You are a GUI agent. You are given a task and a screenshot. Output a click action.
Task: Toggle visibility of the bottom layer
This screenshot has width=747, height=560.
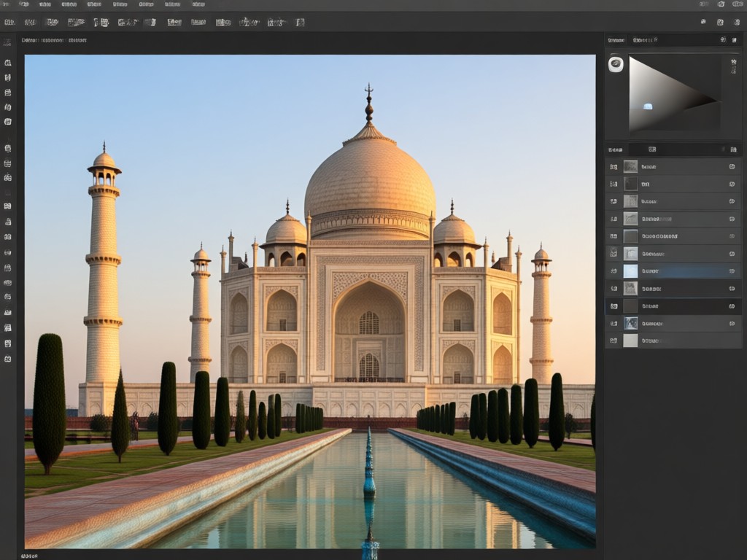pos(614,341)
